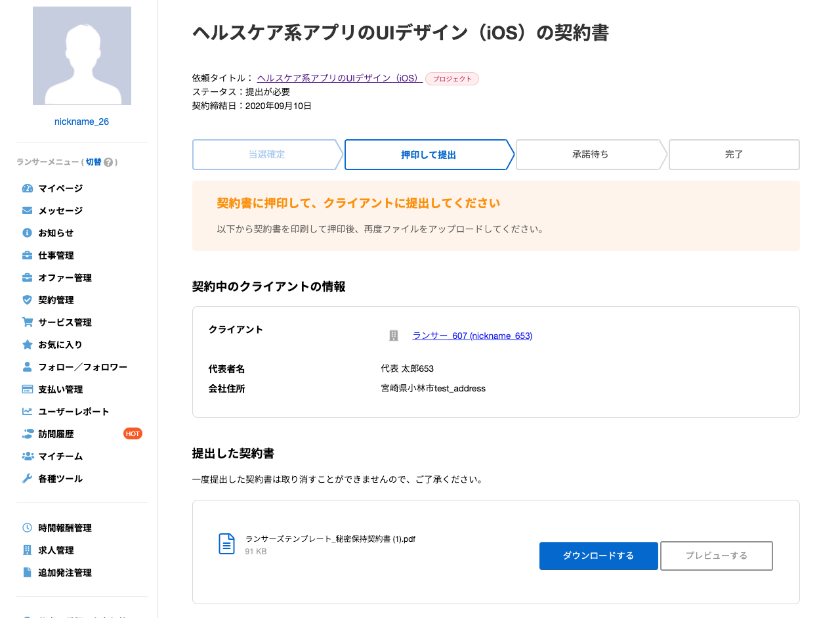The height and width of the screenshot is (618, 840).
Task: Open the メッセージ envelope icon
Action: point(26,211)
